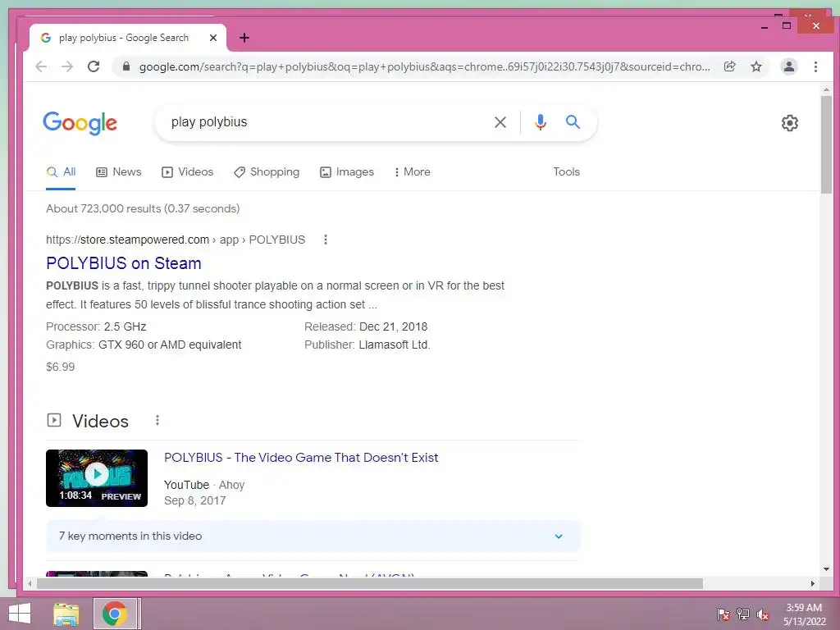The height and width of the screenshot is (630, 840).
Task: Open a new tab with the plus button
Action: pyautogui.click(x=244, y=38)
